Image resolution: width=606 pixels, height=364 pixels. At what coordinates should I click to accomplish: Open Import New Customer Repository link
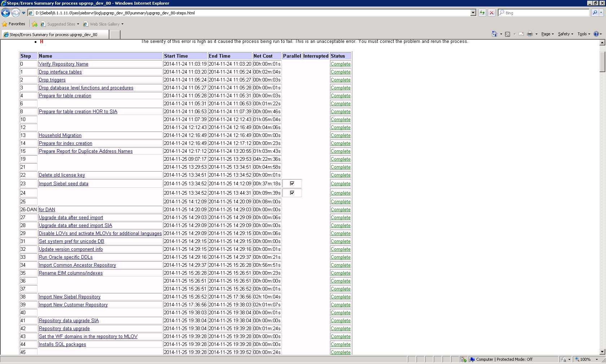73,305
